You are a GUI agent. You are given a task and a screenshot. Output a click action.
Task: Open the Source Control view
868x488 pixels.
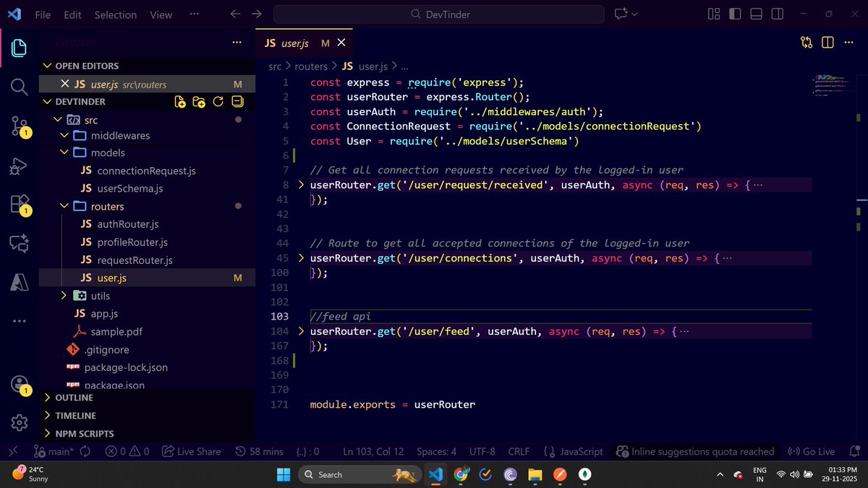(x=19, y=127)
